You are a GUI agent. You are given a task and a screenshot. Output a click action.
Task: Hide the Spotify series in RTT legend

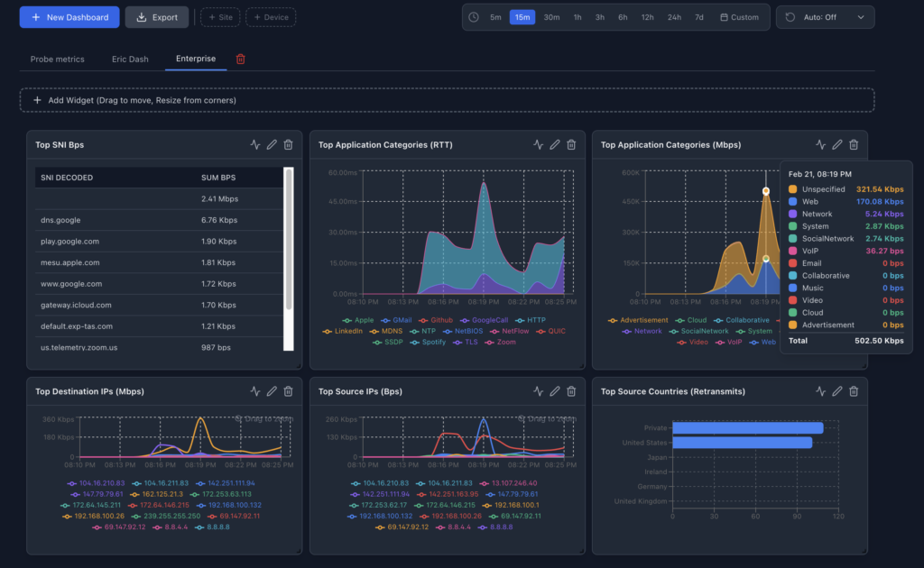428,342
